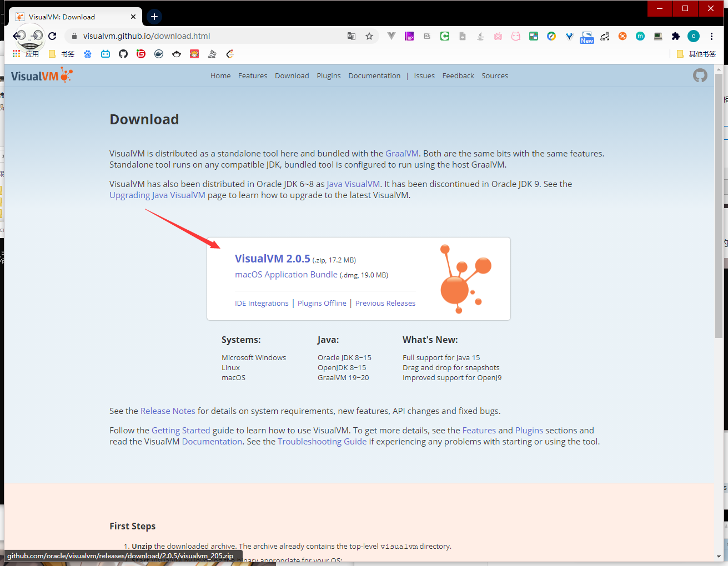Click the macOS Application Bundle link
Screen dimensions: 728x566
coord(286,275)
